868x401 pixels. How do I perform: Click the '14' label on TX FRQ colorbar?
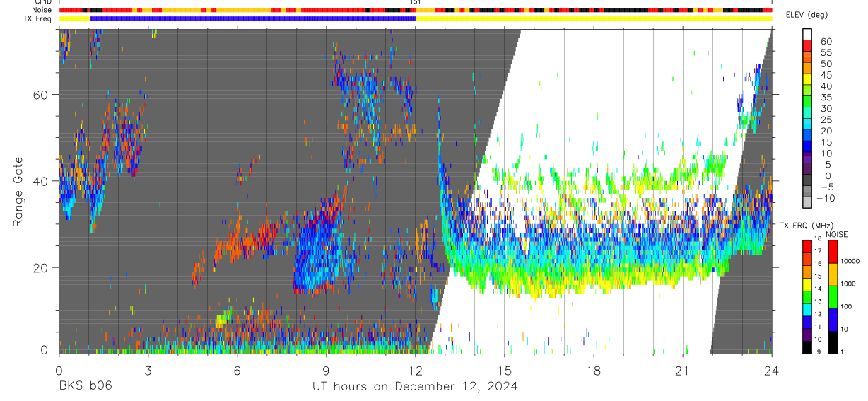click(x=816, y=289)
